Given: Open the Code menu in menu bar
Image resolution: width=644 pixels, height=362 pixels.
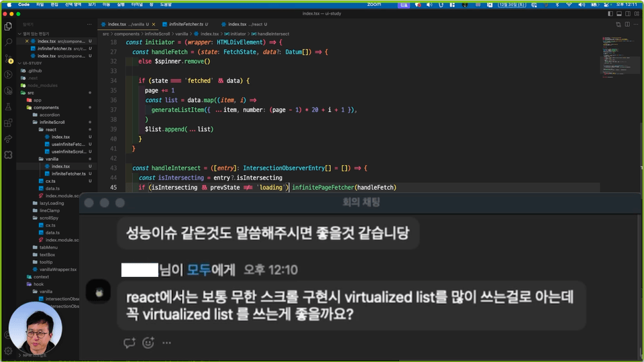Looking at the screenshot, I should (24, 5).
